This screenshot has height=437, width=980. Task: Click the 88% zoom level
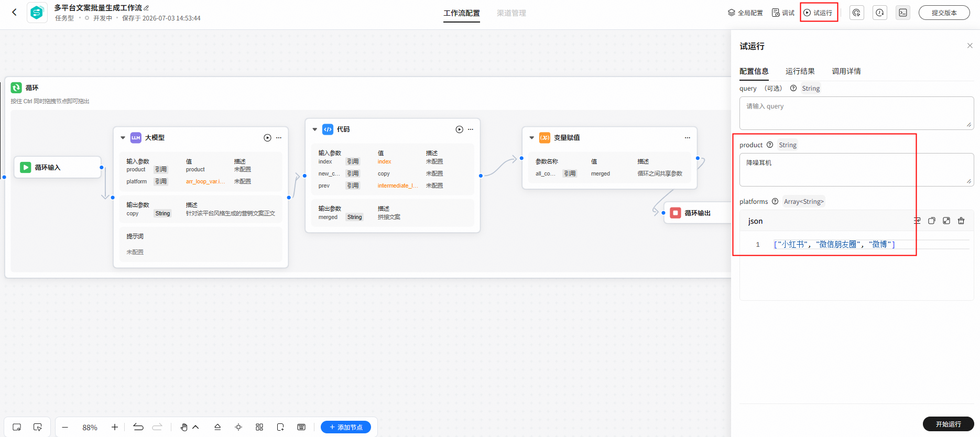(x=90, y=428)
